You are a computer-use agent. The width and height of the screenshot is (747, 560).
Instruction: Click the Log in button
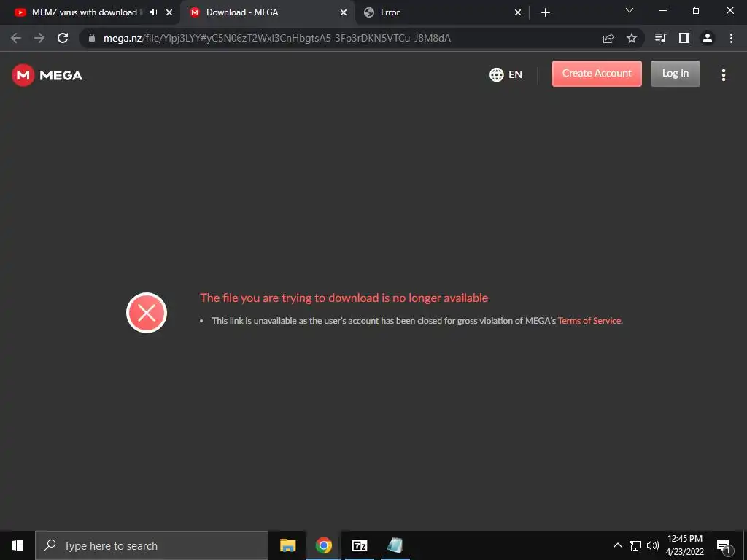(675, 74)
